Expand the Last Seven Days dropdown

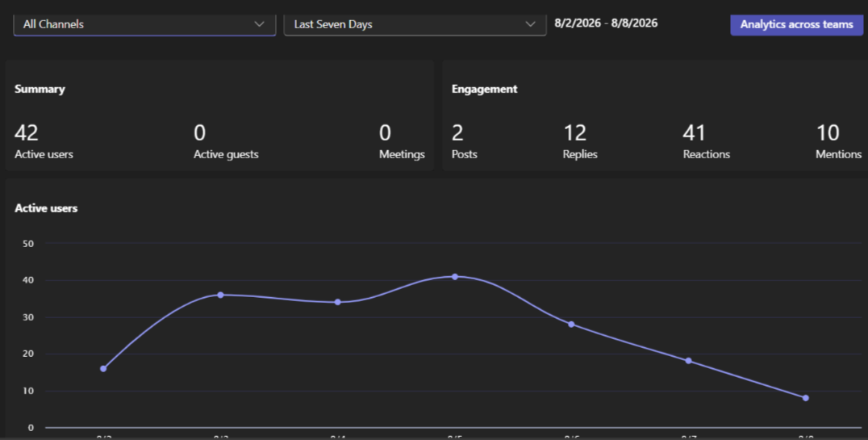click(415, 24)
